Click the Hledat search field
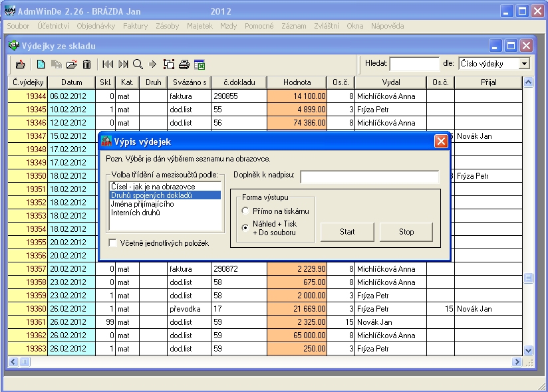 (x=414, y=64)
